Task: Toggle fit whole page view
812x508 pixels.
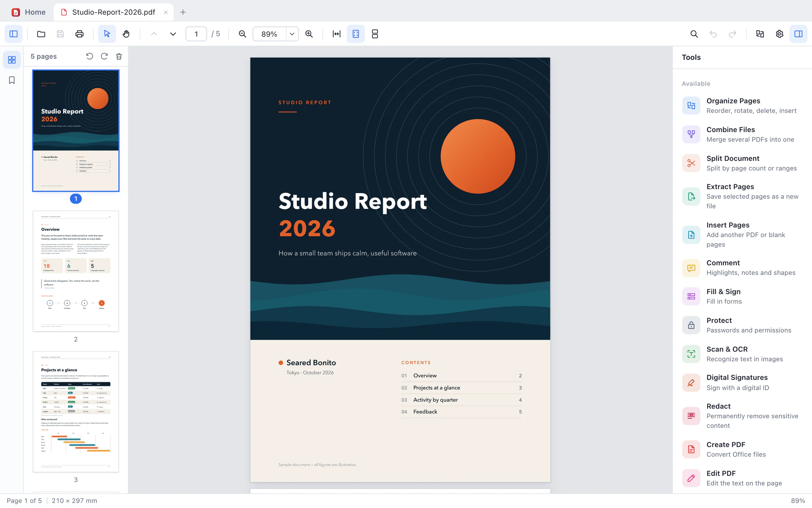Action: coord(356,34)
